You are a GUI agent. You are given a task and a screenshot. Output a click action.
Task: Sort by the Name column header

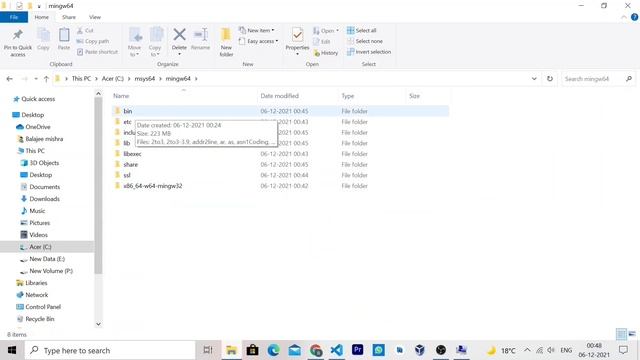pos(121,96)
